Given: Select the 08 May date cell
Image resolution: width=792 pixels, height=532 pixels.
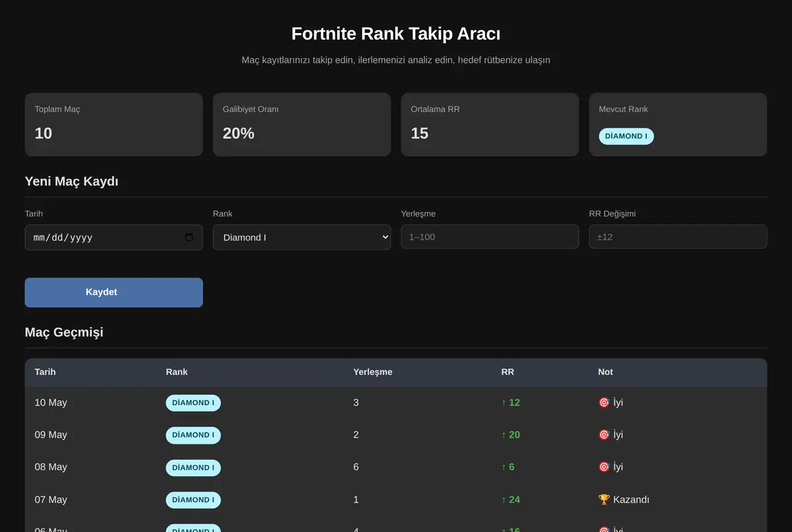Looking at the screenshot, I should [51, 467].
